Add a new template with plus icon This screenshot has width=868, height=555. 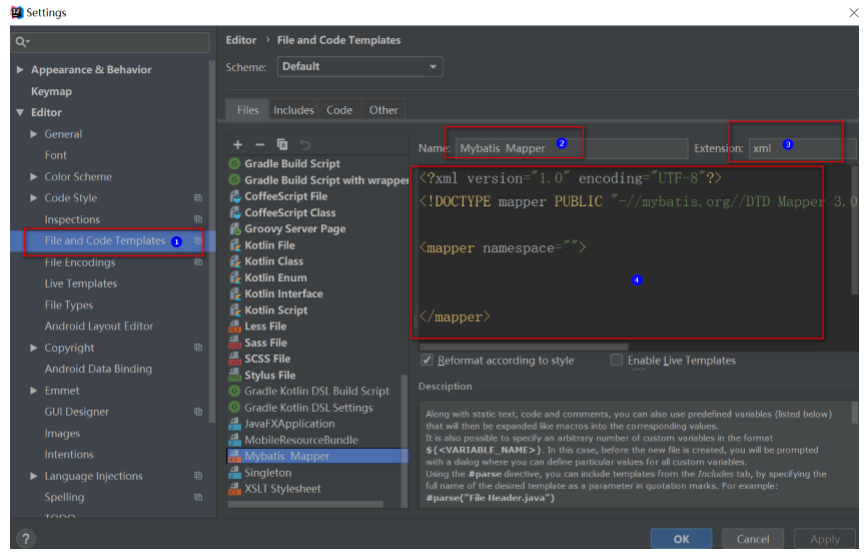click(x=238, y=144)
